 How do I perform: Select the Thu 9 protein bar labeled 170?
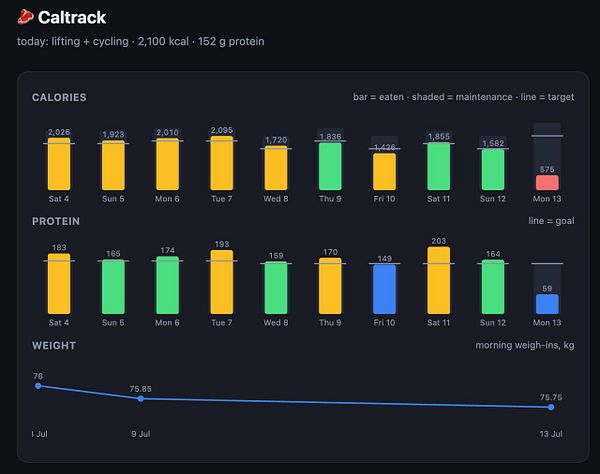pos(330,286)
